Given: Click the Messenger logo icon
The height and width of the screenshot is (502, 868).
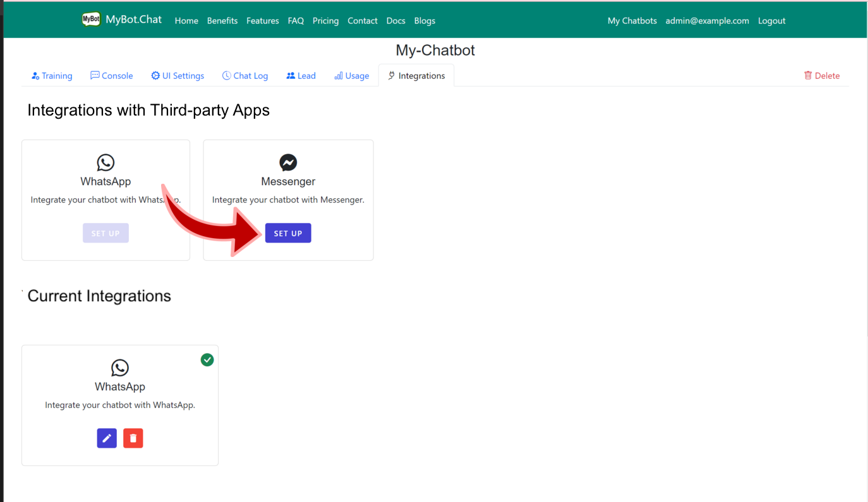Looking at the screenshot, I should [288, 162].
